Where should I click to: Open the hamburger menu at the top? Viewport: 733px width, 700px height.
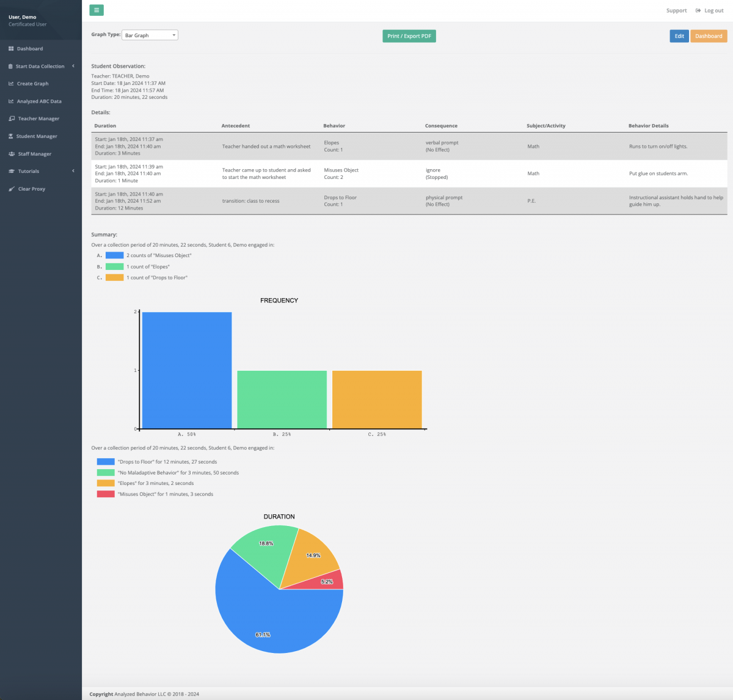point(97,10)
